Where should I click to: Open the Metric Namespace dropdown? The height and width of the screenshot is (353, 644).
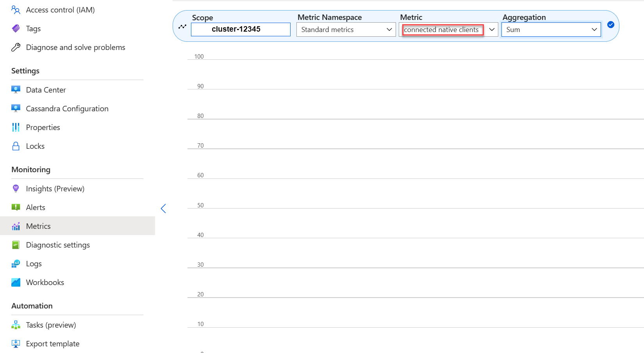(346, 30)
